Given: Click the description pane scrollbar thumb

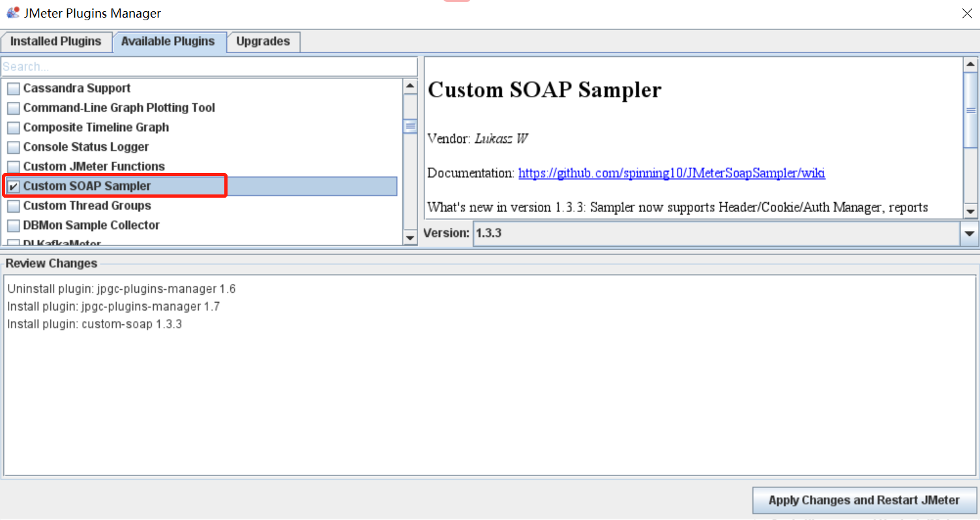Looking at the screenshot, I should click(x=970, y=110).
